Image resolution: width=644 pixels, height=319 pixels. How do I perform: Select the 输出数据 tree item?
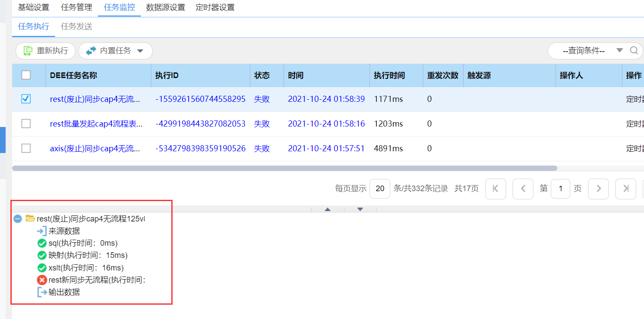coord(64,292)
